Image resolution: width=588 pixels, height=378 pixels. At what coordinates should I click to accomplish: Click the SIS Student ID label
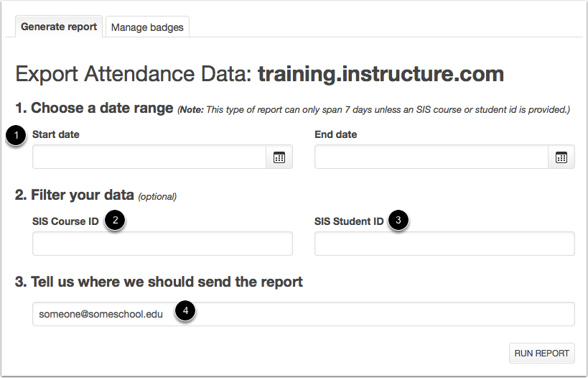point(349,221)
